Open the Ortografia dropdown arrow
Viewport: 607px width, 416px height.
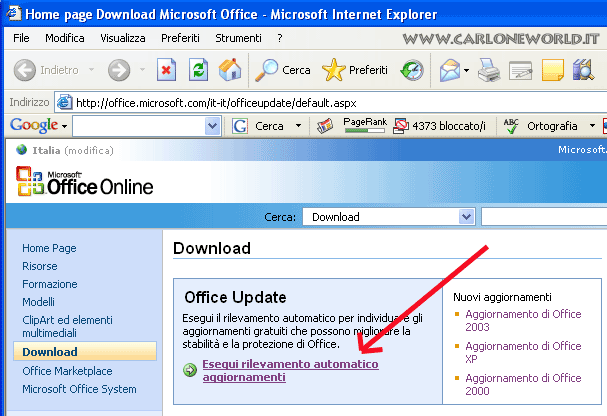tap(592, 126)
